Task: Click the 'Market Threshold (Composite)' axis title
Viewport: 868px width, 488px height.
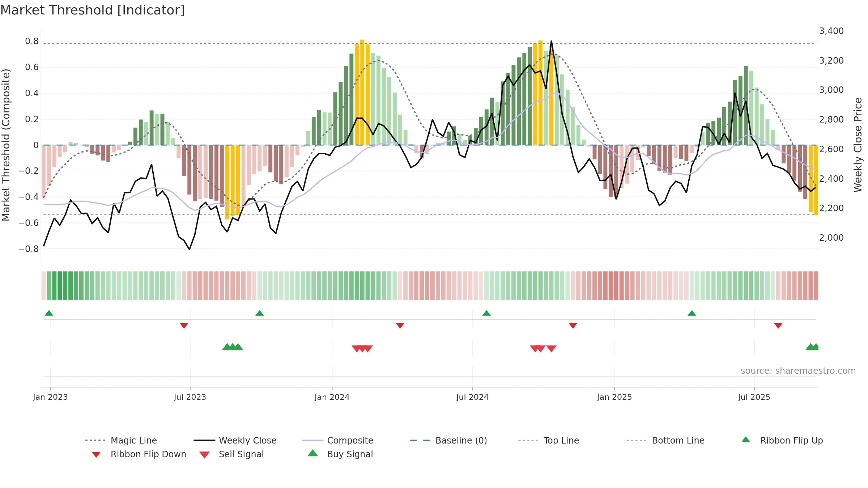Action: (x=6, y=145)
